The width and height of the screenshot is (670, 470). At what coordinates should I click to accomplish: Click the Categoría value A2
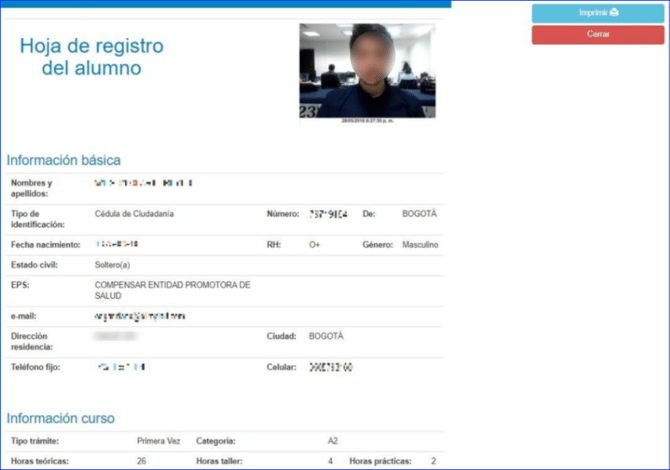pyautogui.click(x=334, y=440)
